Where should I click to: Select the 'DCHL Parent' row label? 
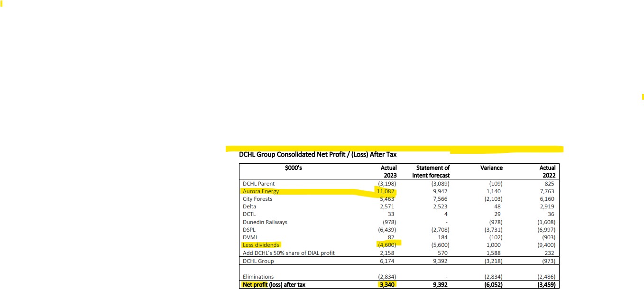point(258,184)
